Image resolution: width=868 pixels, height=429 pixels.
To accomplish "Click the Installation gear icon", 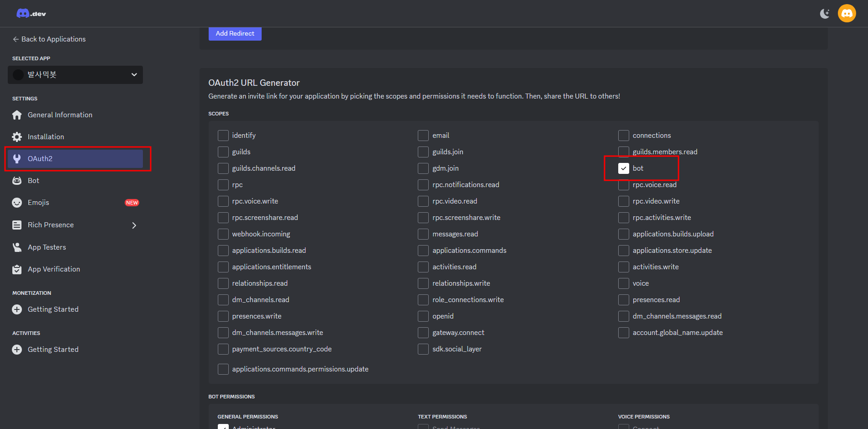I will tap(17, 137).
